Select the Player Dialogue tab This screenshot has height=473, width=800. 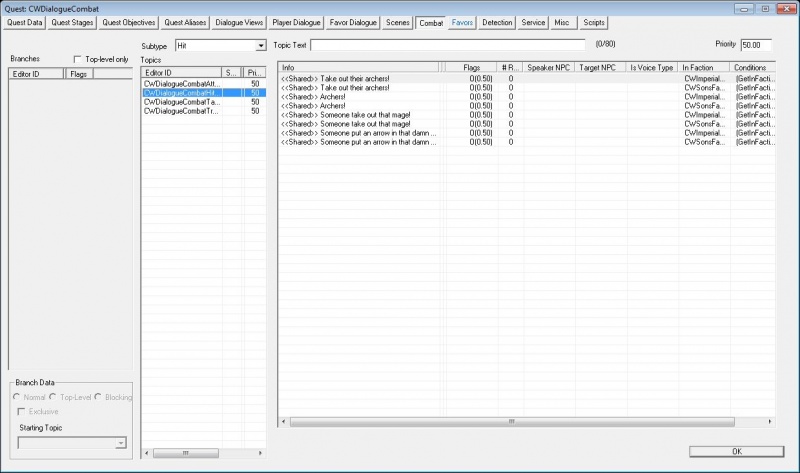(x=296, y=22)
